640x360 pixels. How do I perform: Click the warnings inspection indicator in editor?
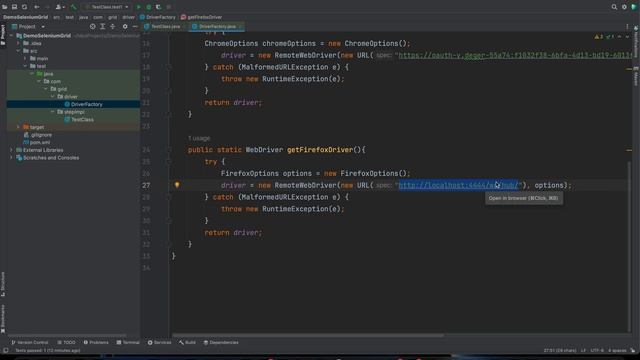[599, 37]
